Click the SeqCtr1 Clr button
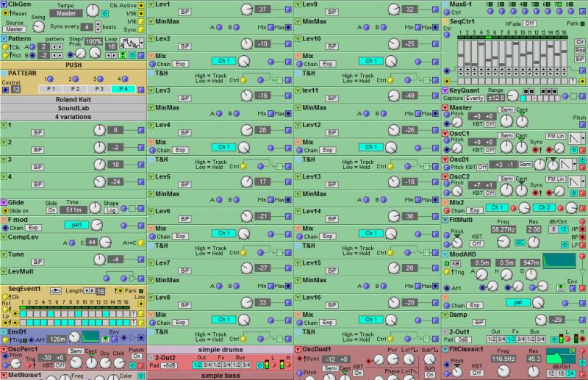The image size is (588, 380). 580,42
